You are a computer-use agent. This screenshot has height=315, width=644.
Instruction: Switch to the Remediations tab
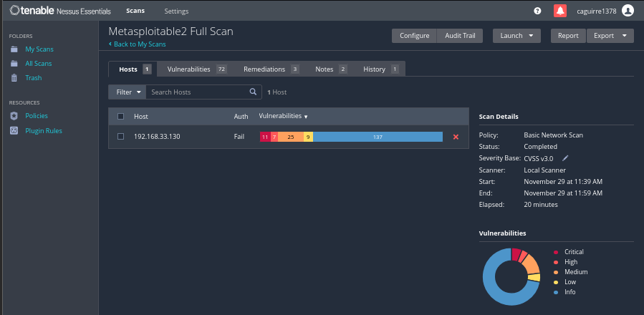pyautogui.click(x=271, y=69)
